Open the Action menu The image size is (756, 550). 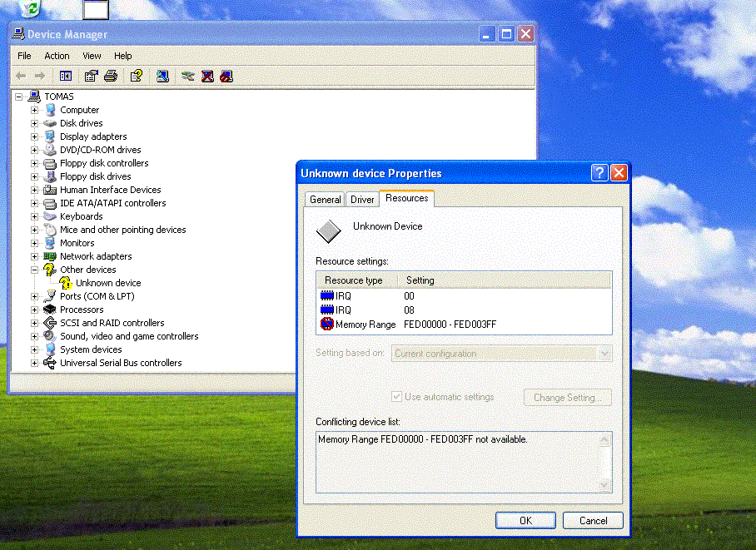pos(57,56)
